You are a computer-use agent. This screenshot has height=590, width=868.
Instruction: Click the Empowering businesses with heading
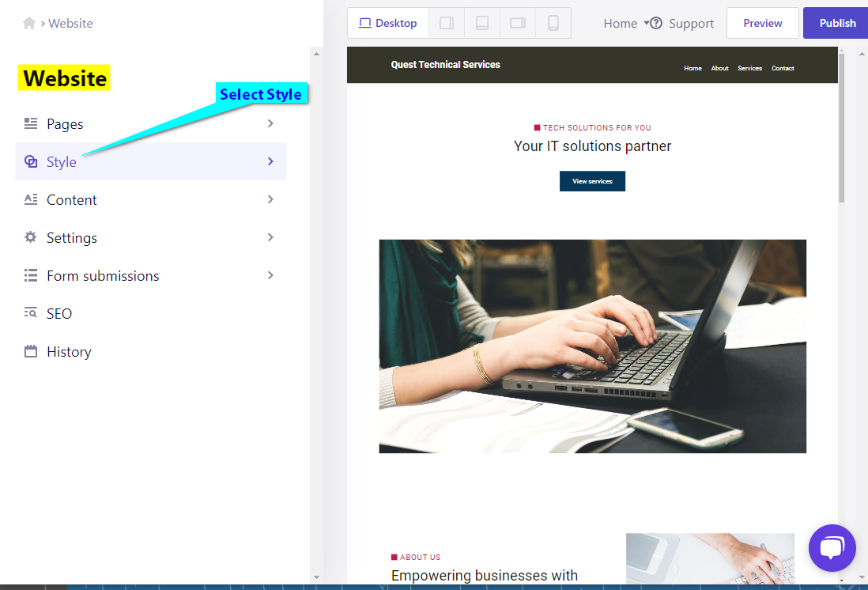click(485, 576)
